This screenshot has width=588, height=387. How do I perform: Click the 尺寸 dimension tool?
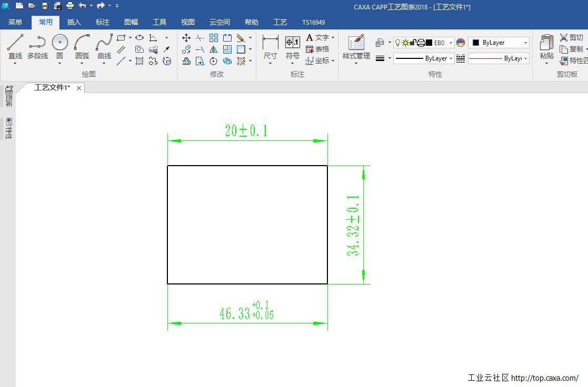270,46
